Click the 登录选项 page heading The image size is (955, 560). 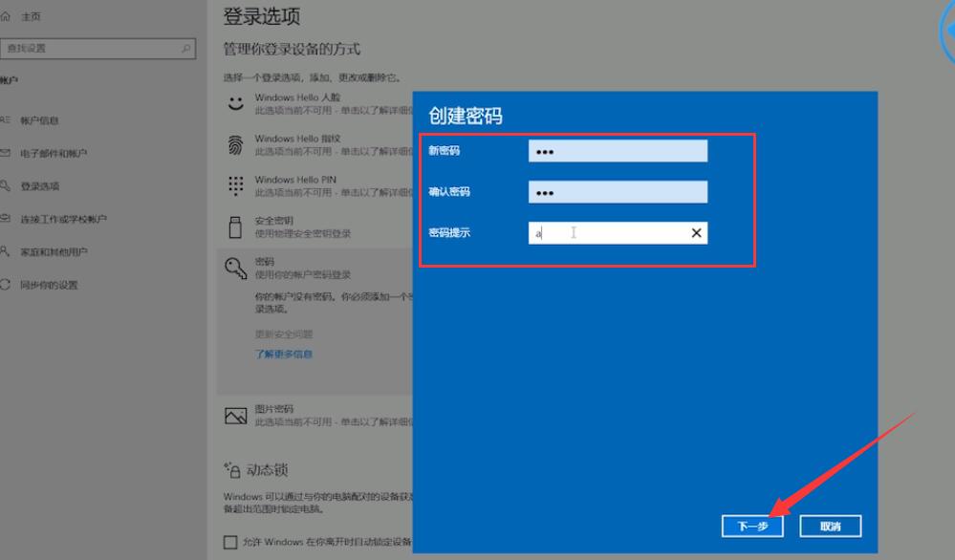tap(261, 16)
